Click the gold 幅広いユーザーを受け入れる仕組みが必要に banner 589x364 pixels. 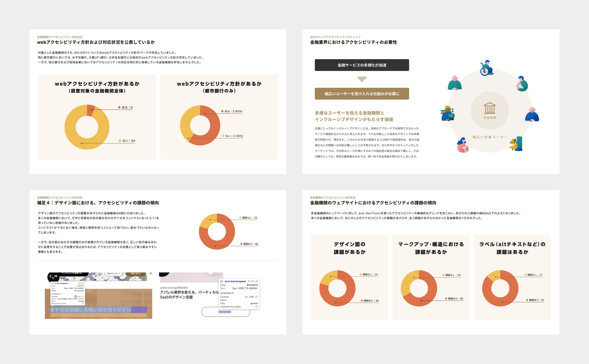point(362,94)
